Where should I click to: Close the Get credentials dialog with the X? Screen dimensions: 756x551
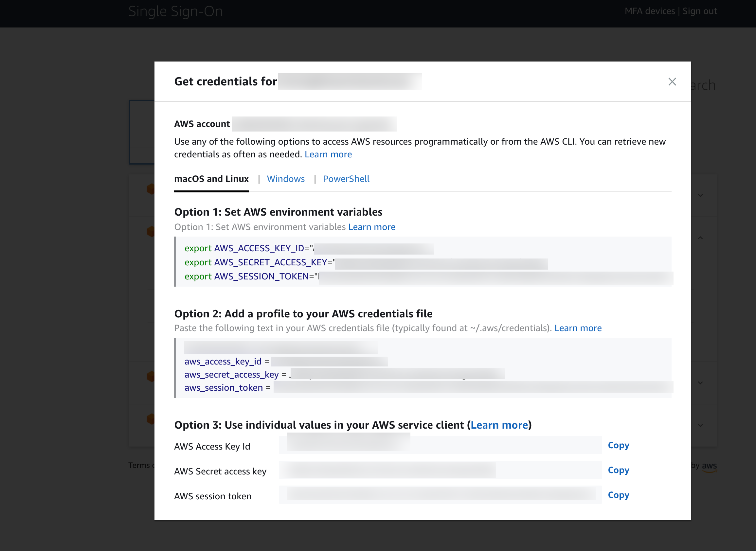coord(672,81)
